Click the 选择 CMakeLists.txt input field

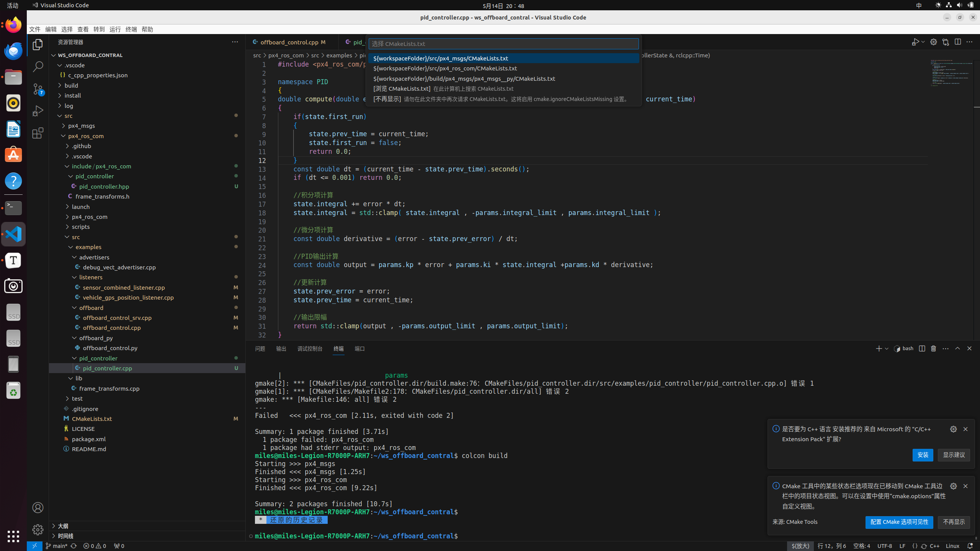[x=503, y=44]
